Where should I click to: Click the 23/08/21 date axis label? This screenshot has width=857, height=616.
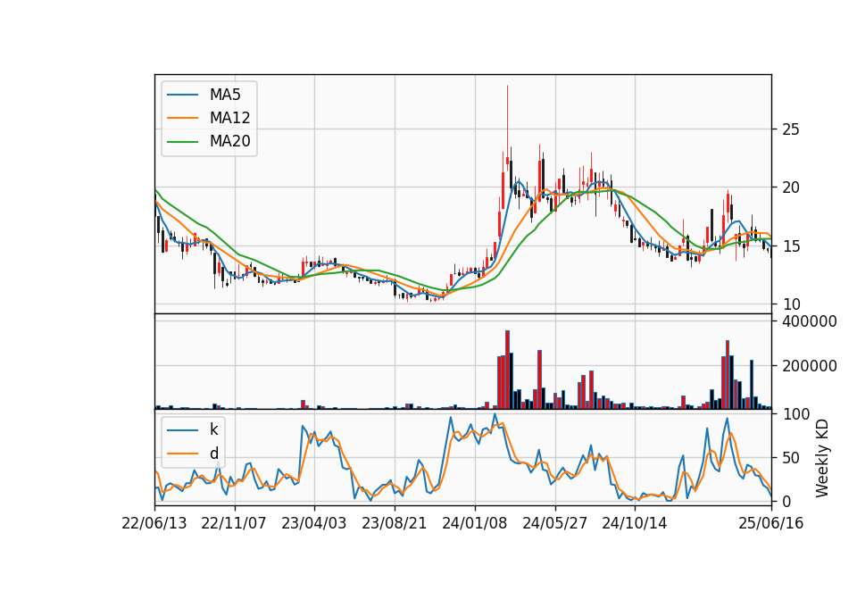394,523
